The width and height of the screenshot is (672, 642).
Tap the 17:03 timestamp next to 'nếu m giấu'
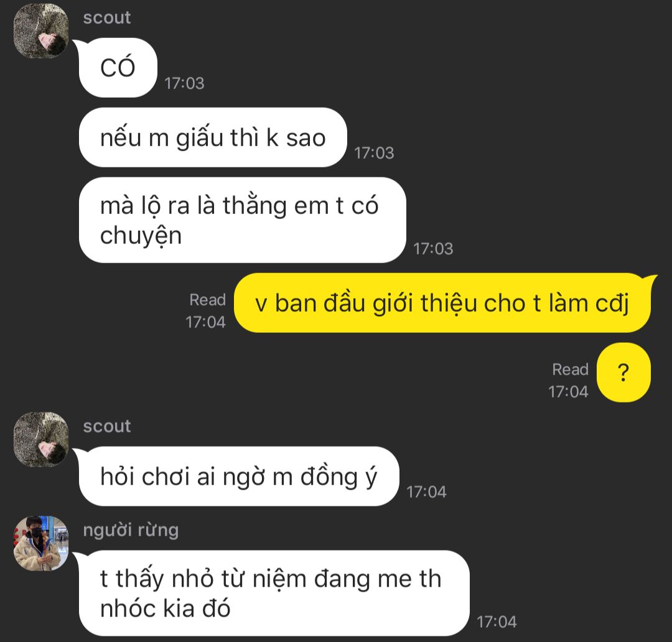pos(374,153)
